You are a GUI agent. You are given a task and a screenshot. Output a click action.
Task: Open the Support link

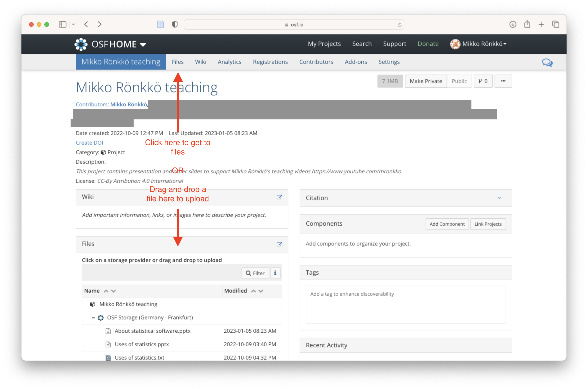394,44
